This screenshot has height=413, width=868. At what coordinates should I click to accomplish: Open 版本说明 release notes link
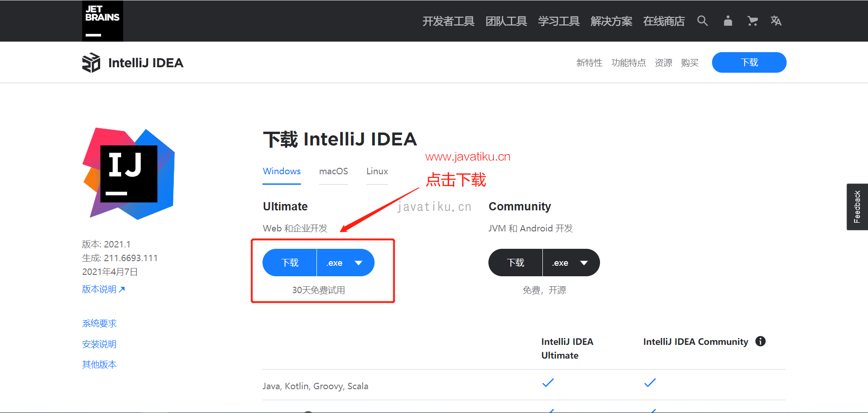(x=103, y=289)
